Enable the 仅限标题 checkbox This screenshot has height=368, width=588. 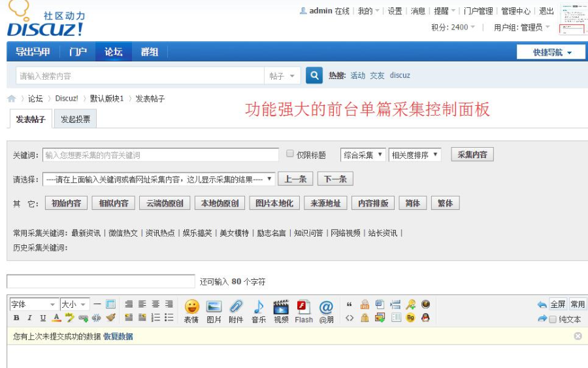(x=290, y=154)
